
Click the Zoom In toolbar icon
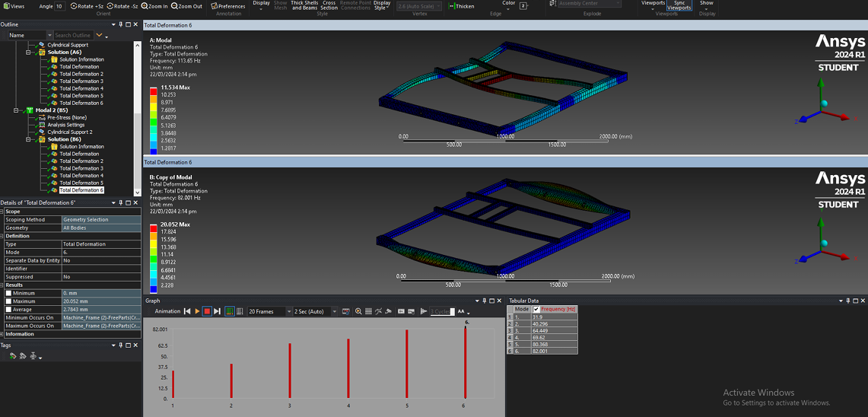tap(155, 6)
